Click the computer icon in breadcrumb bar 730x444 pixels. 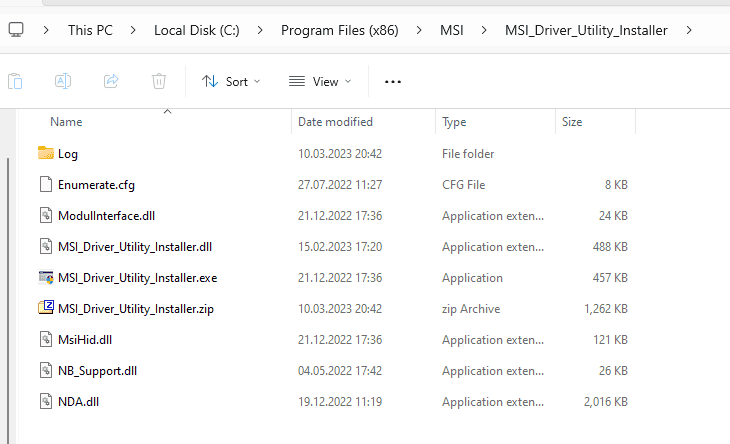click(x=16, y=30)
